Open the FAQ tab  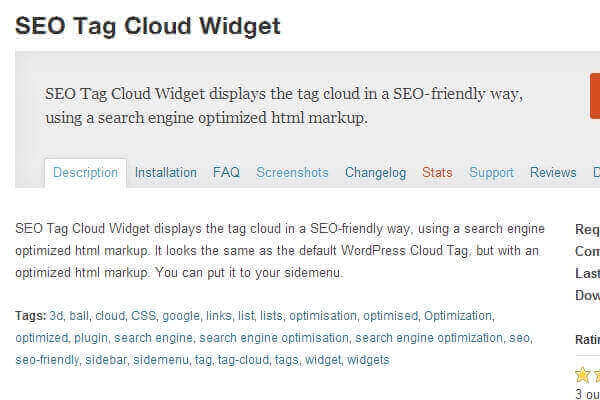[226, 172]
